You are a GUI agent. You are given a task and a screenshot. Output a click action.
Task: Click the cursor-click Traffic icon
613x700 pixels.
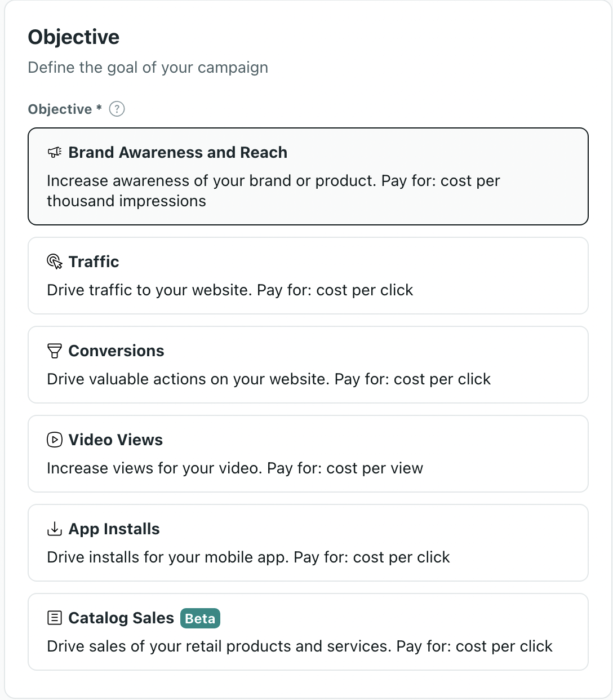point(55,262)
